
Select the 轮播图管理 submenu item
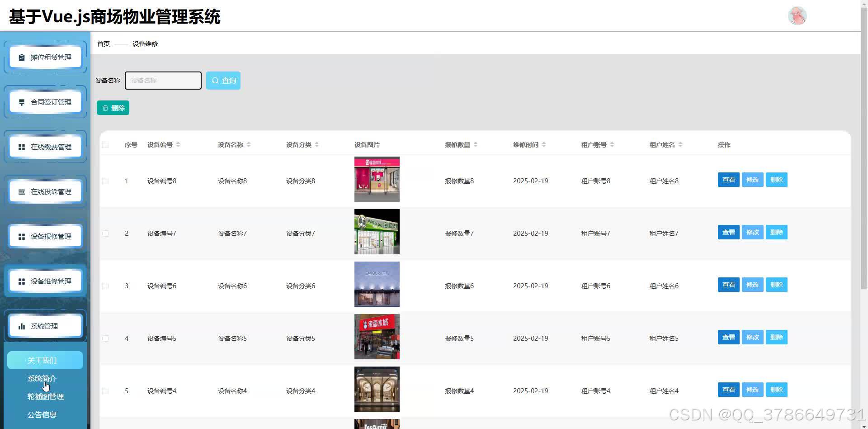click(46, 397)
